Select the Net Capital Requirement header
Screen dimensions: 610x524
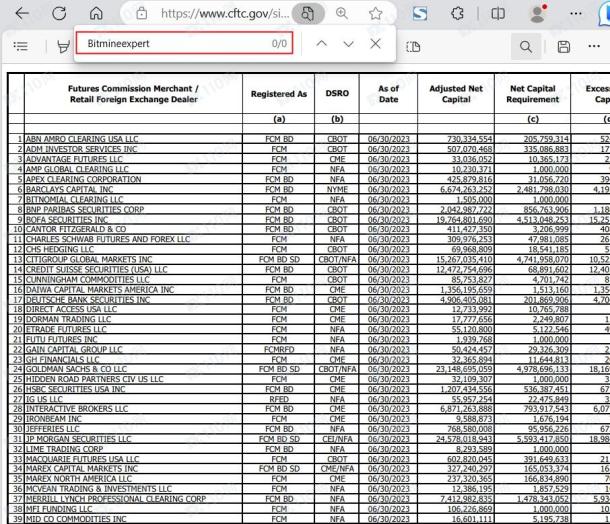click(533, 94)
